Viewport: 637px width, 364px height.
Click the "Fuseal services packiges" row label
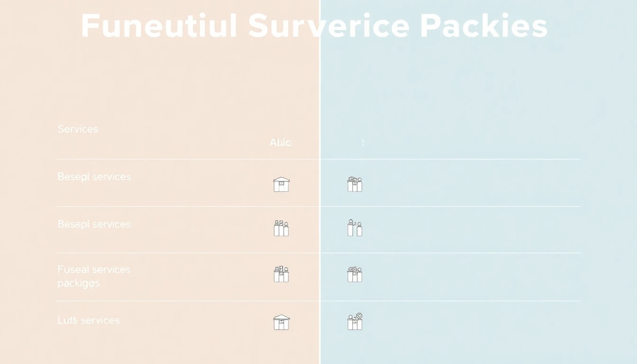click(x=94, y=276)
